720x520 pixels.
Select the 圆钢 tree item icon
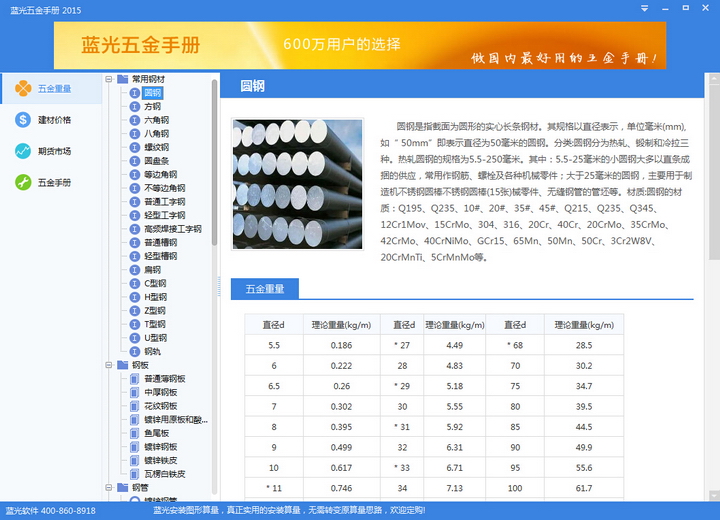click(135, 93)
